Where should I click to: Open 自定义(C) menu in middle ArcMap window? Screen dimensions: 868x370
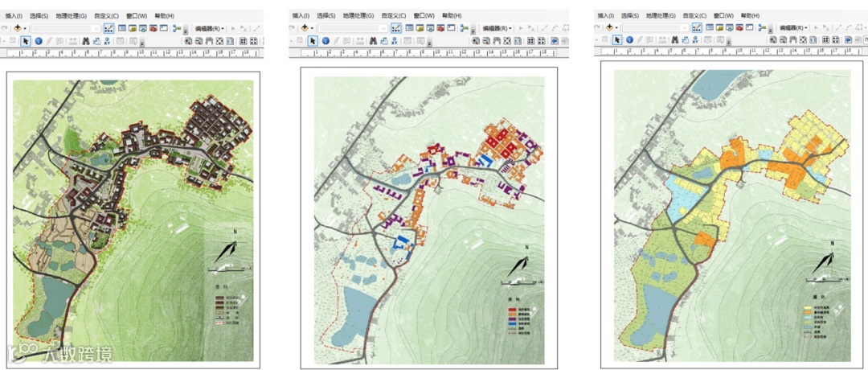[x=394, y=15]
